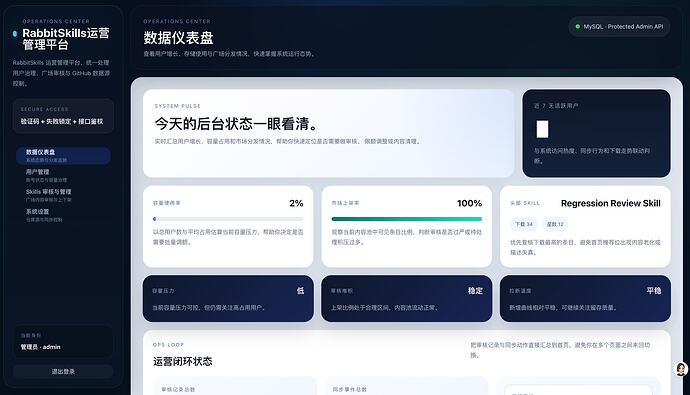Click the 退出登录 button

click(x=63, y=372)
